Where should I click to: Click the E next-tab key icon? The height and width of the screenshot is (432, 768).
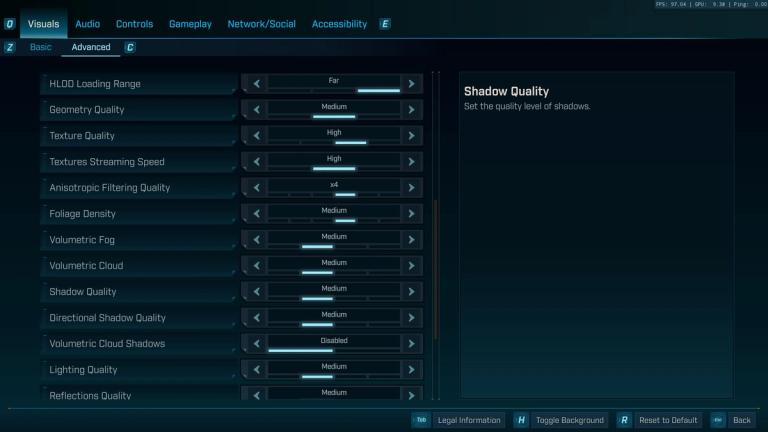point(385,24)
